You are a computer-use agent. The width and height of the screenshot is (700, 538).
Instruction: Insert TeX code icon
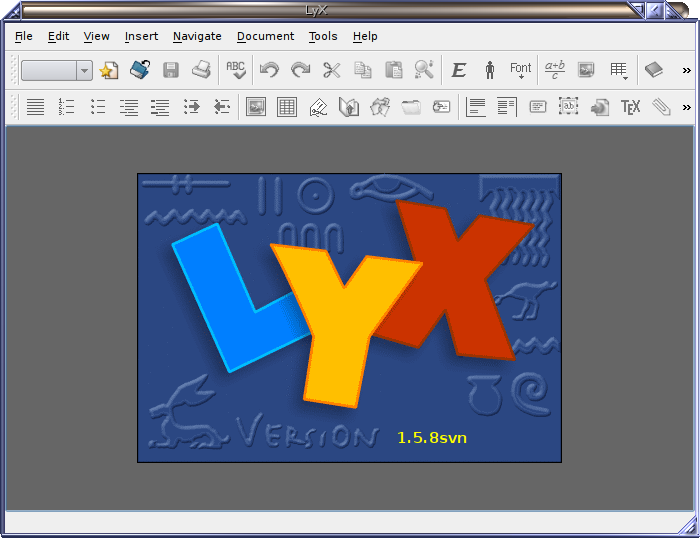point(630,107)
